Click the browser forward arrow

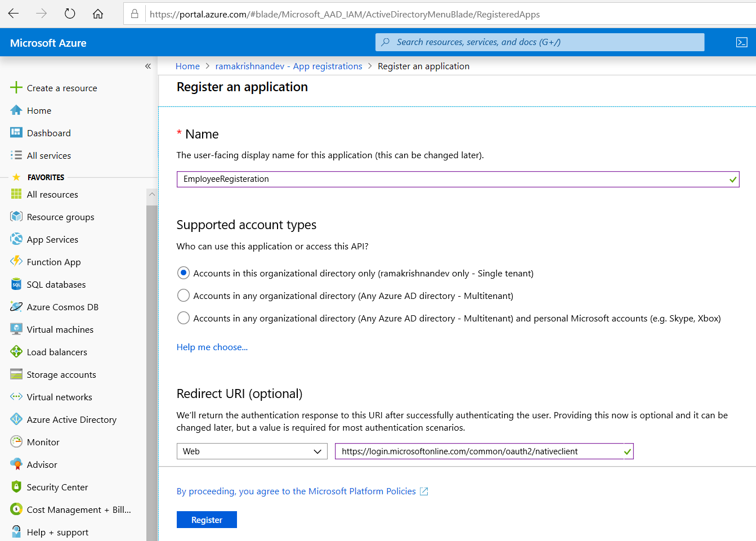(41, 14)
